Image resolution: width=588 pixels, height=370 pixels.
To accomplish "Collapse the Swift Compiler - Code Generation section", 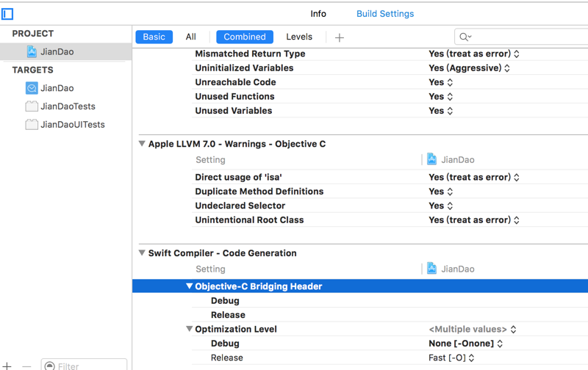I will pos(142,253).
